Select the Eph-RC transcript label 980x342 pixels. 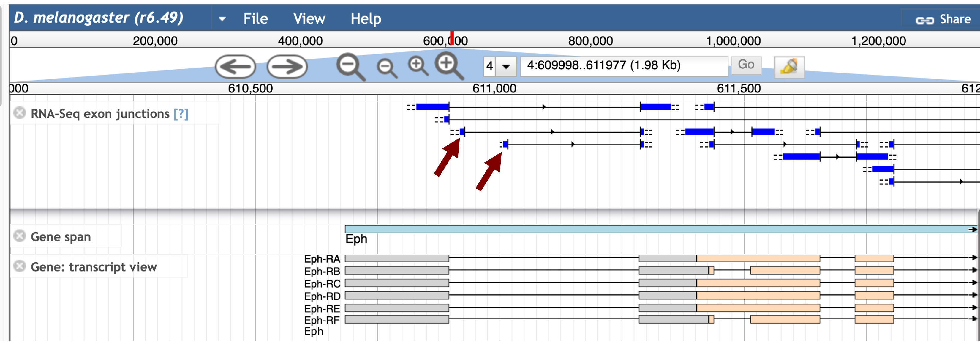click(322, 284)
